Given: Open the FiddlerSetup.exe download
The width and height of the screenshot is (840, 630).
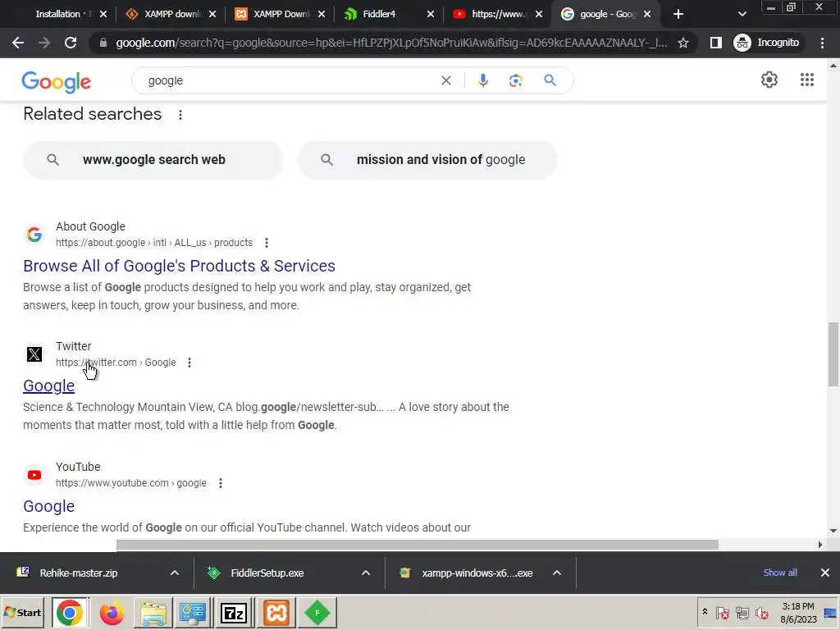Looking at the screenshot, I should [x=267, y=573].
